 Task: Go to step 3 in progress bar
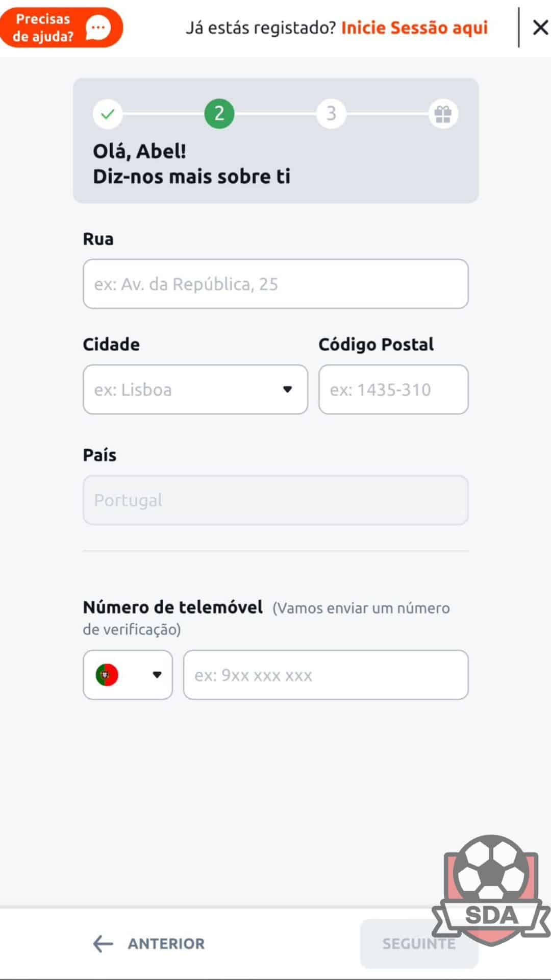[331, 114]
